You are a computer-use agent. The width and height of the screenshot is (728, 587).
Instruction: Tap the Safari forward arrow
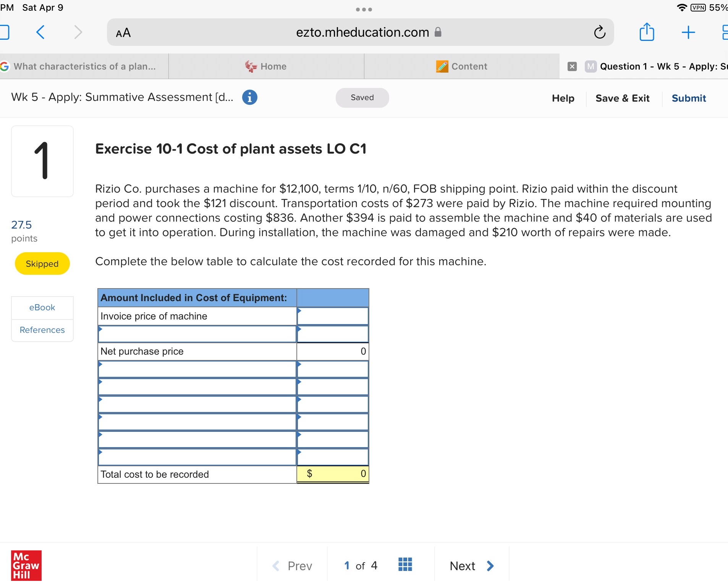78,32
